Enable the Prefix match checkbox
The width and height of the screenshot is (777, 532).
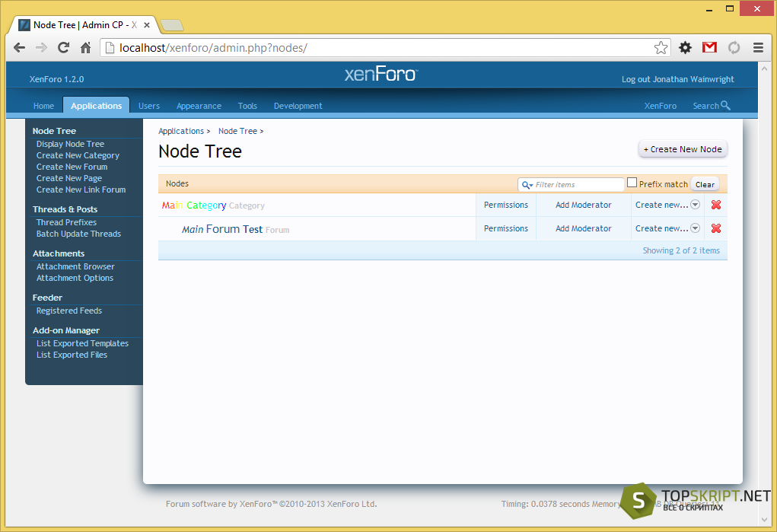coord(632,183)
